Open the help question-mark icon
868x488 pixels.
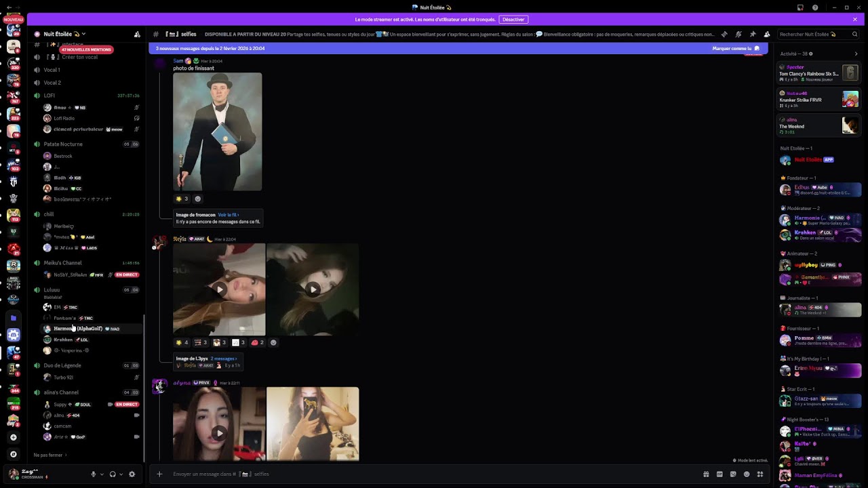tap(815, 7)
